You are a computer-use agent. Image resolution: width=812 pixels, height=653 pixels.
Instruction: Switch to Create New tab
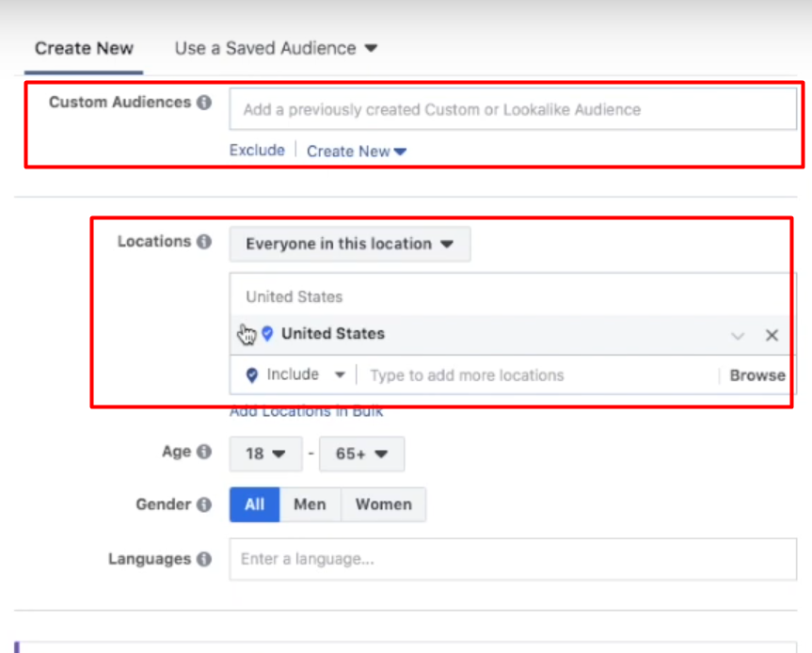(84, 48)
